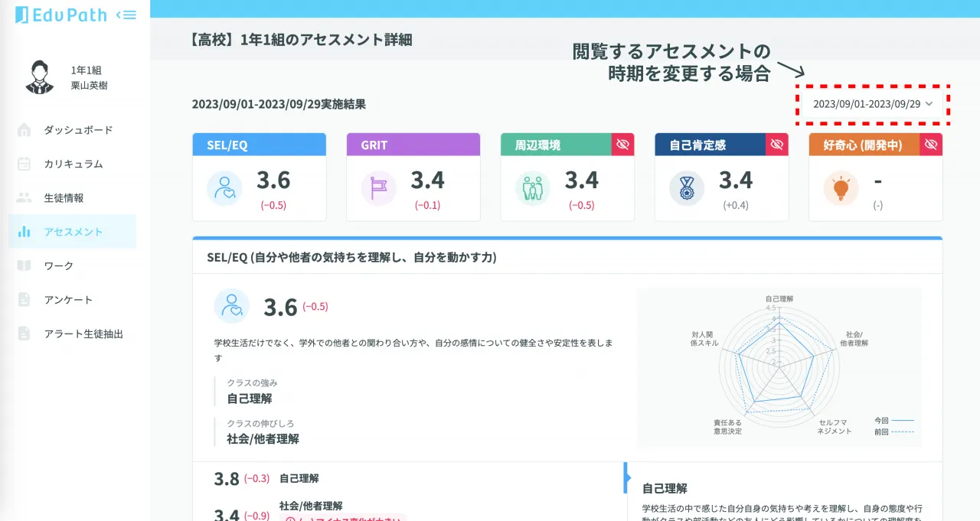The width and height of the screenshot is (980, 521).
Task: Click the 自己肯定感 card medal icon
Action: 687,188
